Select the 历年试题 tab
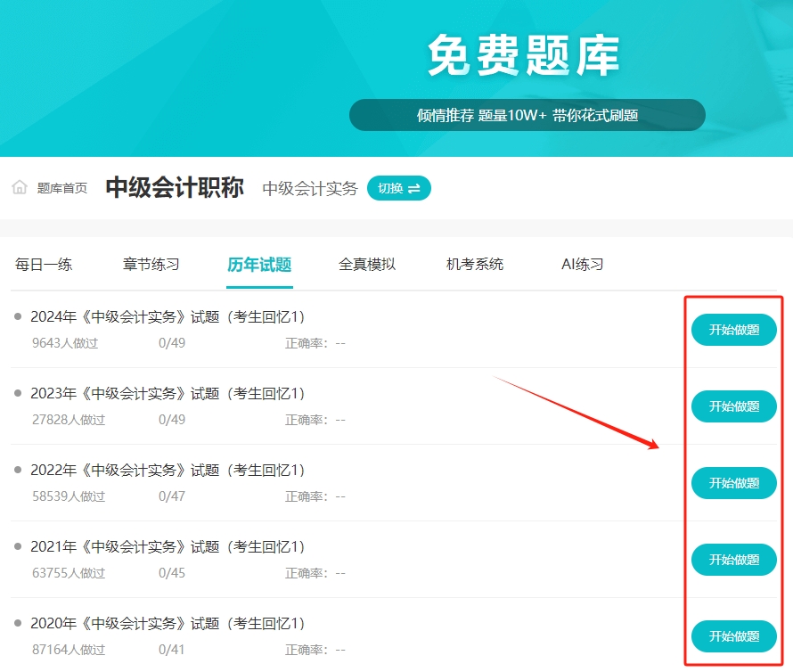This screenshot has width=793, height=672. 259,265
